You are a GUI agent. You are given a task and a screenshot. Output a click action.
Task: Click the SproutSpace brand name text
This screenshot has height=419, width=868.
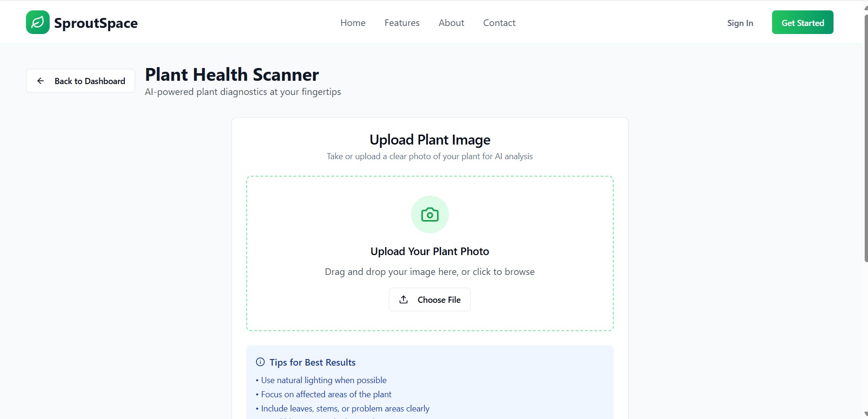tap(95, 22)
